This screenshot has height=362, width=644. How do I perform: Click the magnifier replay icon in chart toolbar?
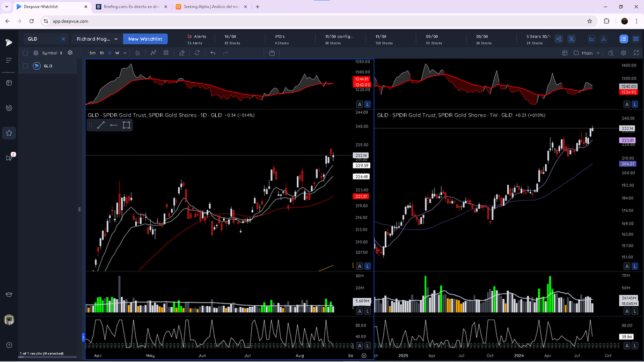(x=611, y=53)
